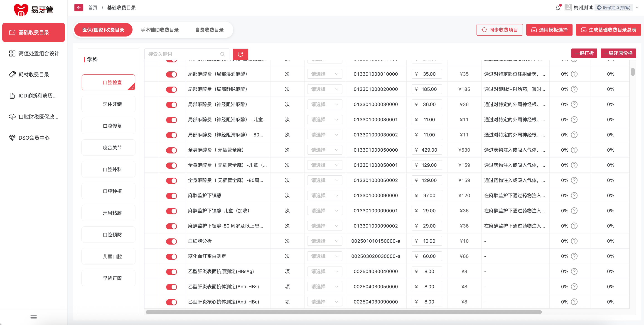Click the ICD诊断 document icon
The height and width of the screenshot is (325, 644).
click(12, 96)
